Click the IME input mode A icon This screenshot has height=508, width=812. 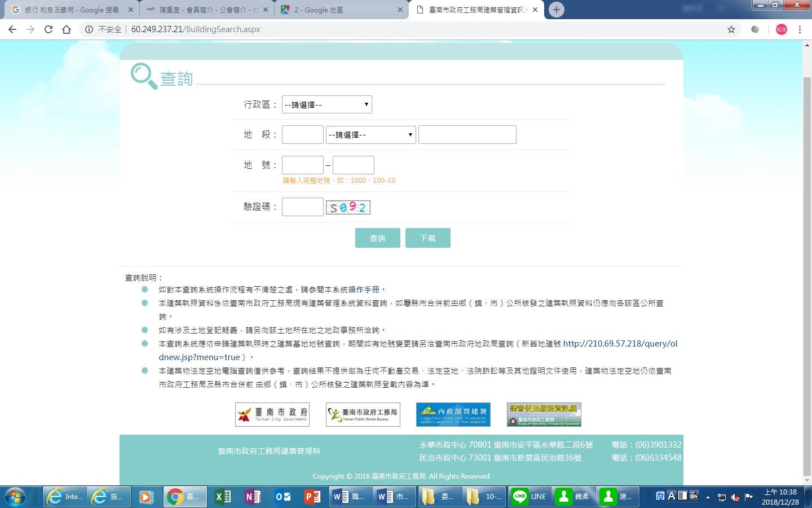pos(671,496)
